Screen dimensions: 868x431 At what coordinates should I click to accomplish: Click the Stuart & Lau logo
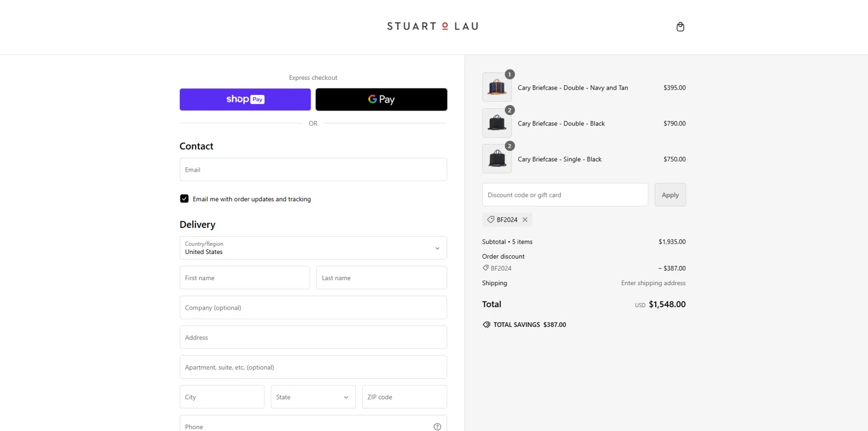coord(433,26)
